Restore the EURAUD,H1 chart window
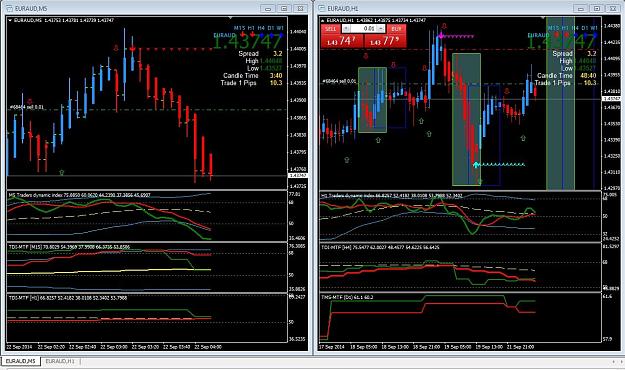This screenshot has height=370, width=625. pos(597,8)
